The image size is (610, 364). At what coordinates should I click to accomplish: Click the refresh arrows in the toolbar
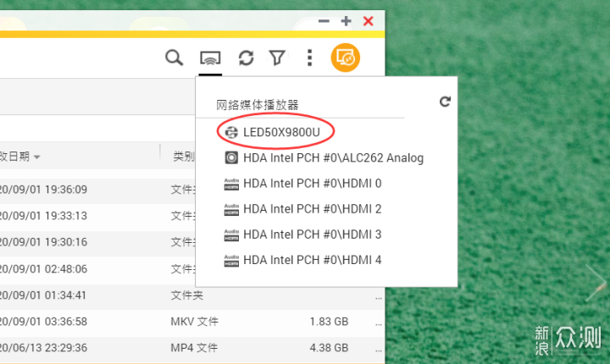pyautogui.click(x=246, y=58)
